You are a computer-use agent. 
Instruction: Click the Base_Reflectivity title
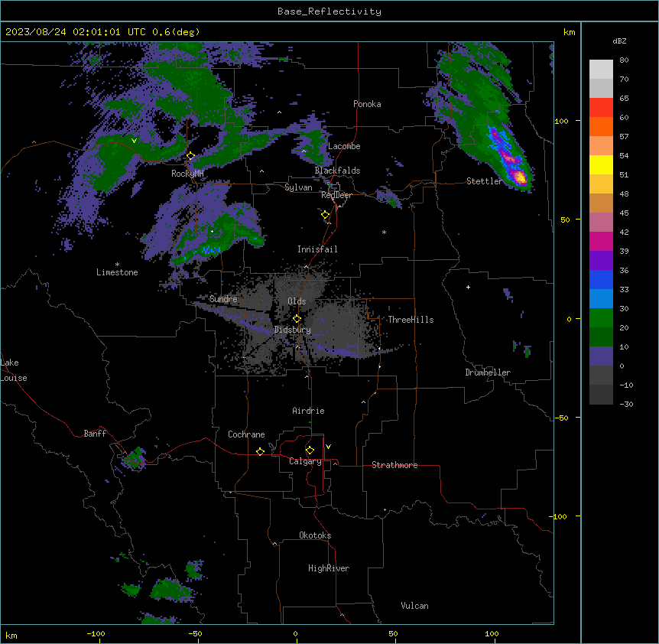(329, 11)
